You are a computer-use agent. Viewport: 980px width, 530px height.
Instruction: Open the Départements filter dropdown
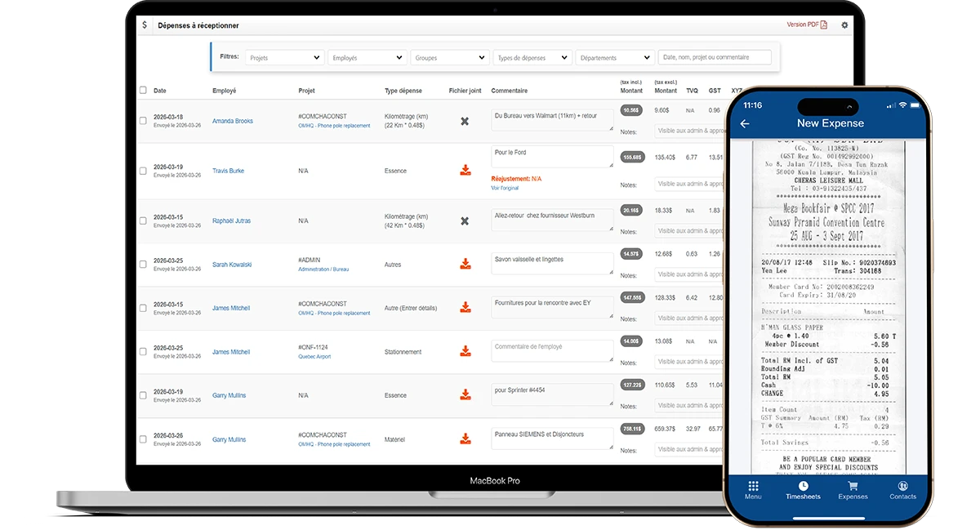[614, 58]
